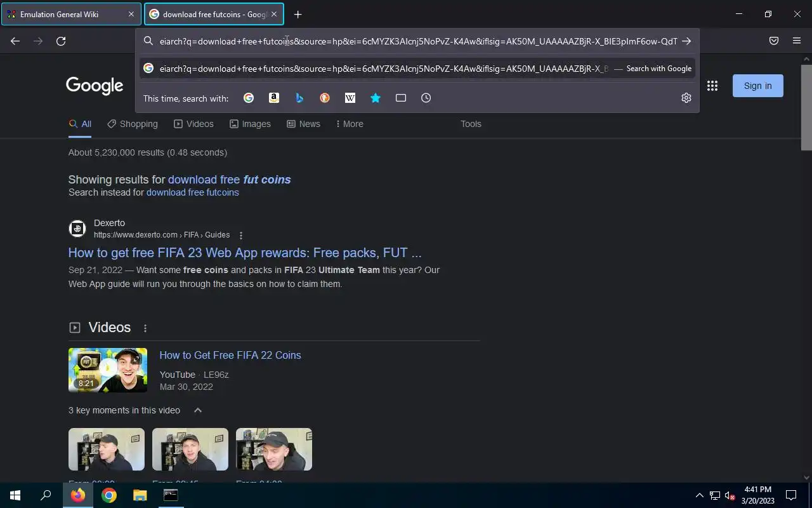Switch to the Videos results tab
Viewport: 812px width, 508px height.
(x=193, y=124)
